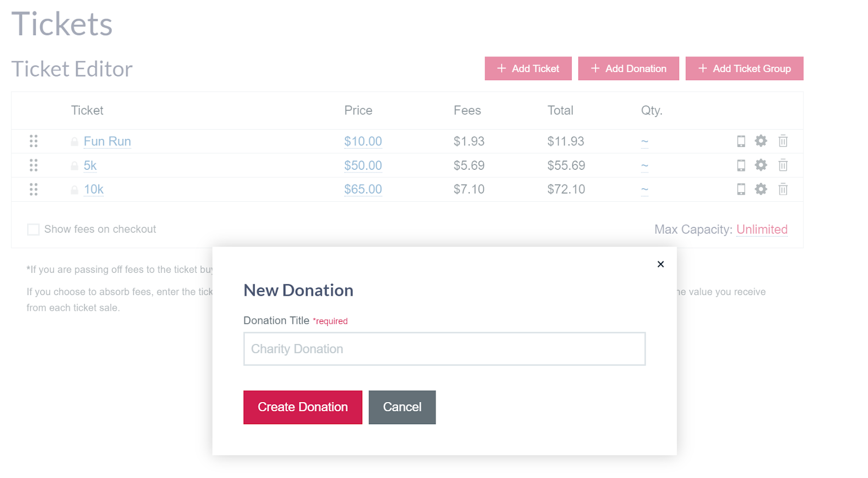868x478 pixels.
Task: Click the drag handle for Fun Run row
Action: (34, 141)
